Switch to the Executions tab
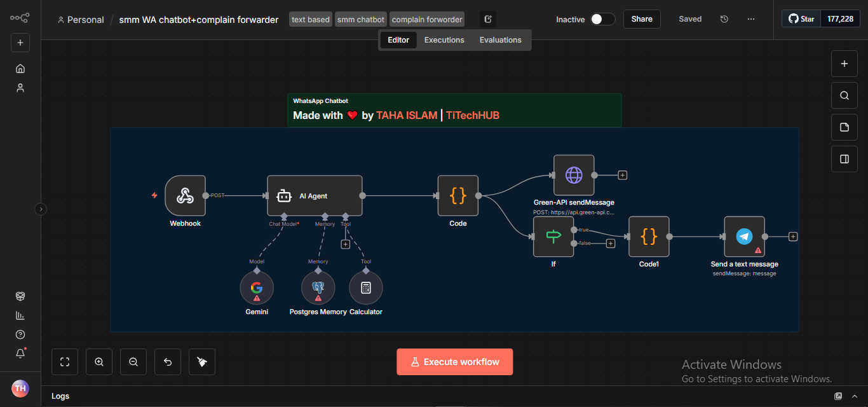868x407 pixels. 444,40
